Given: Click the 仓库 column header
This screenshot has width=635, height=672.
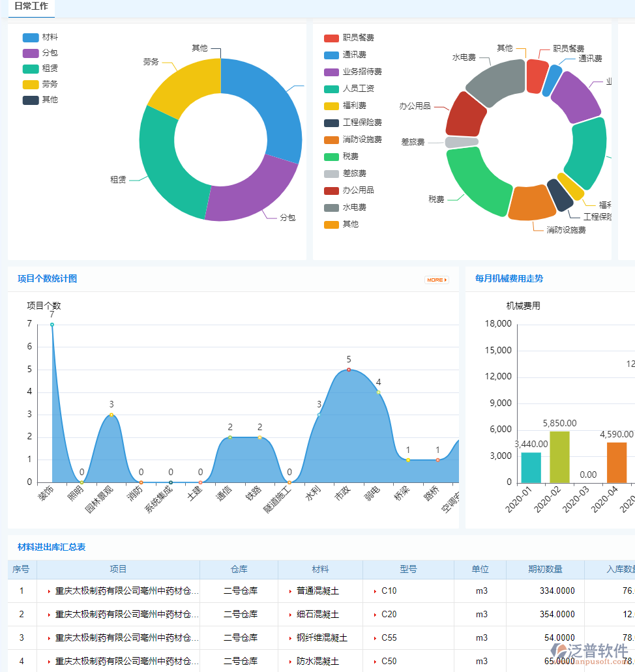Looking at the screenshot, I should pyautogui.click(x=239, y=569).
